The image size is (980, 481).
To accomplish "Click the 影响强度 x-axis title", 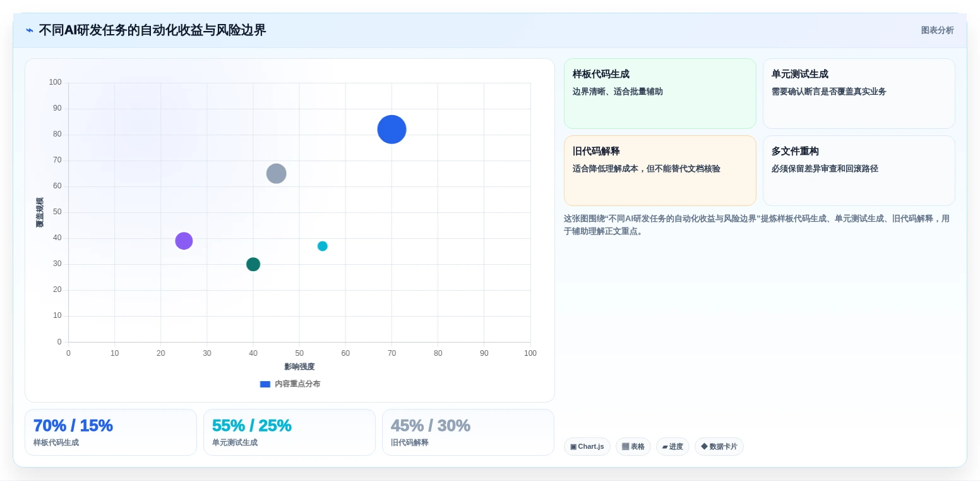I will pos(299,367).
